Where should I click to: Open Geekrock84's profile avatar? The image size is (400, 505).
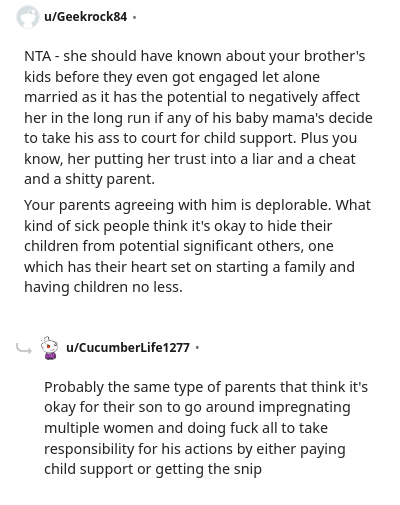(28, 17)
